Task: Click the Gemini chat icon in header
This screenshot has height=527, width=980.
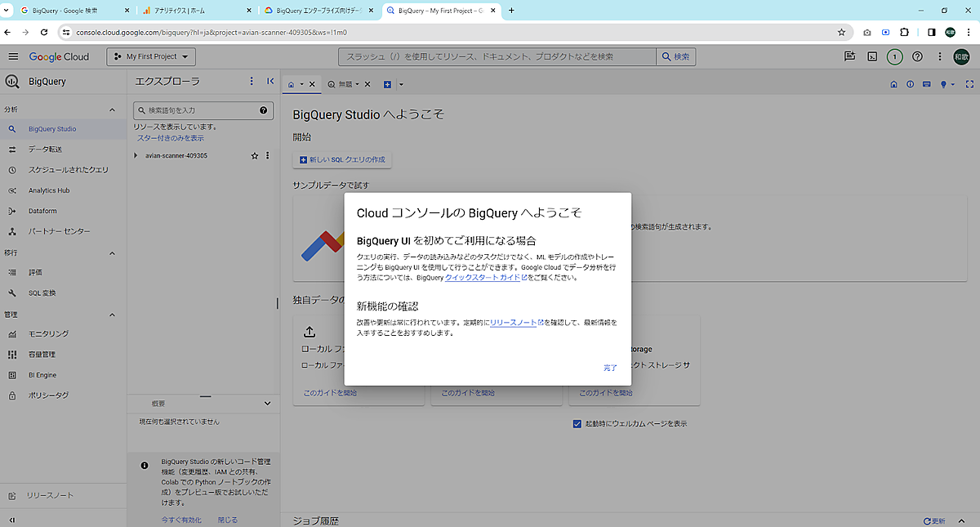Action: point(850,56)
